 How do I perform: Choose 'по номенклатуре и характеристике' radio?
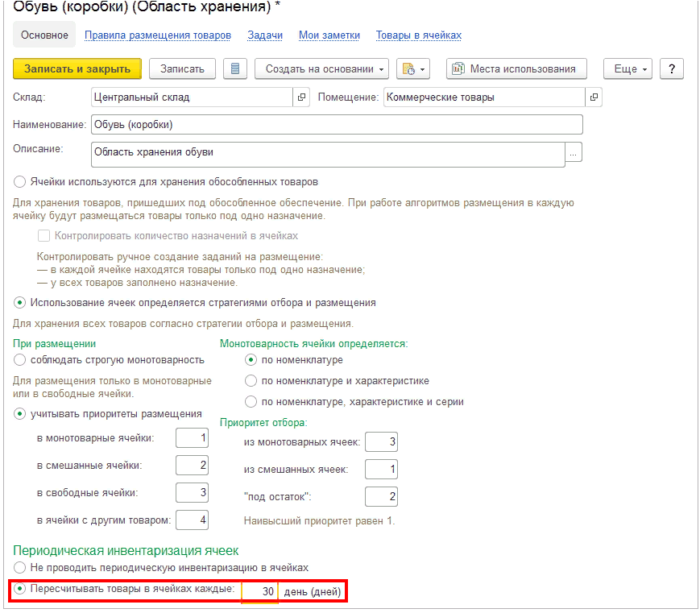[x=251, y=381]
